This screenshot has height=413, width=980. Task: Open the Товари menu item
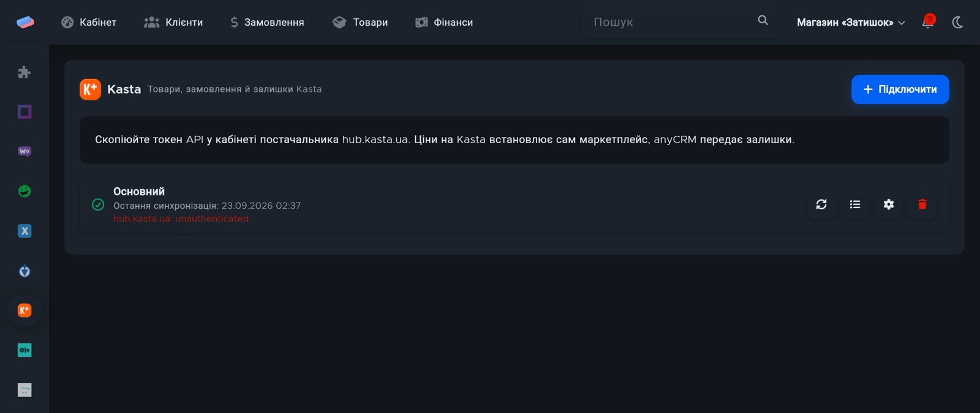(360, 22)
